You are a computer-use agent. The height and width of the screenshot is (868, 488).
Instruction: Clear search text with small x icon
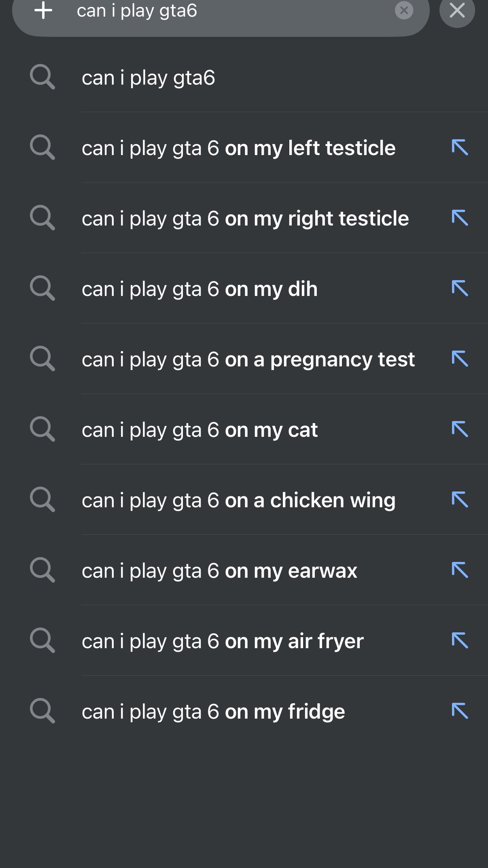coord(404,11)
